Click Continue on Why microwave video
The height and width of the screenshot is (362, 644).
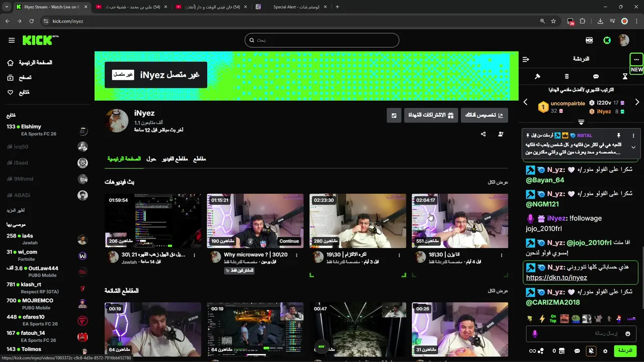coord(289,241)
